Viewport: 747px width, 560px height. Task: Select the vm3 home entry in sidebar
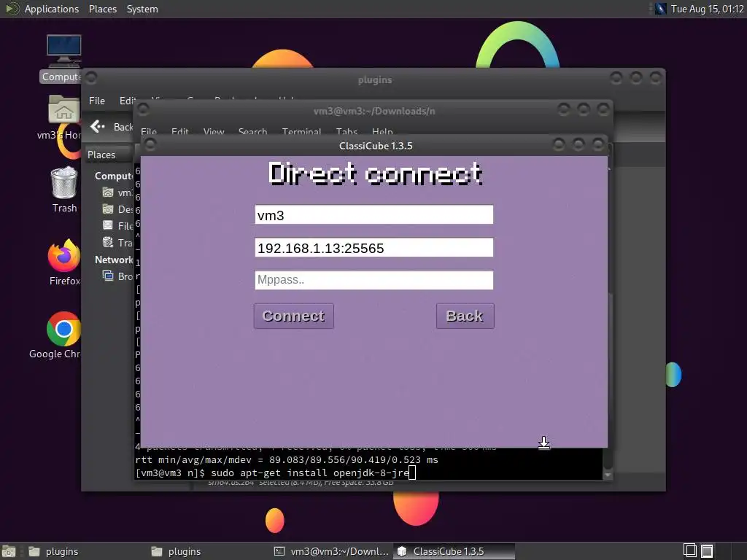point(117,192)
